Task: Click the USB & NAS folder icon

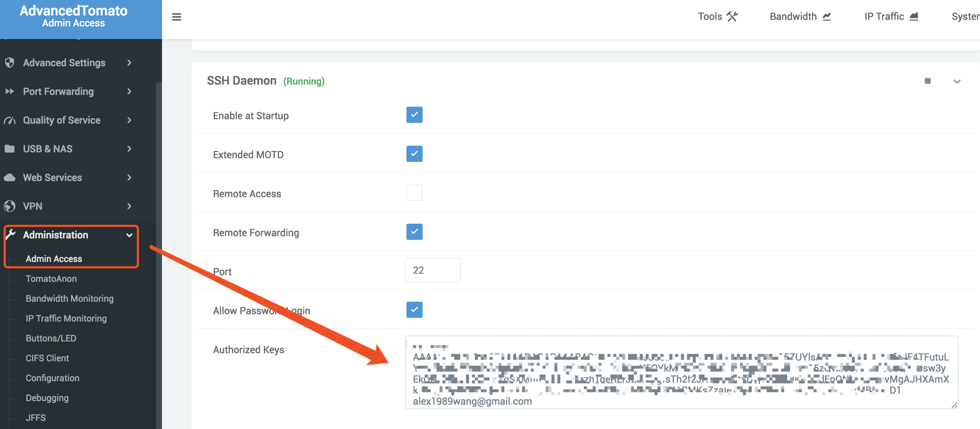Action: pyautogui.click(x=10, y=149)
